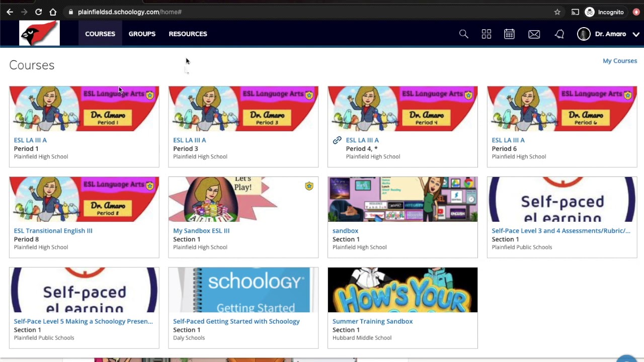Open the GROUPS menu
This screenshot has height=362, width=644.
(142, 34)
